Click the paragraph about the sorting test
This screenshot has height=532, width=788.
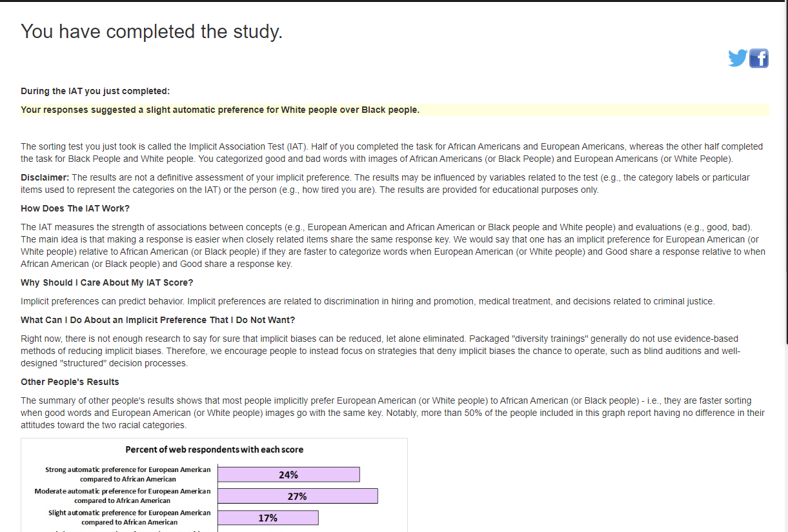[x=392, y=152]
